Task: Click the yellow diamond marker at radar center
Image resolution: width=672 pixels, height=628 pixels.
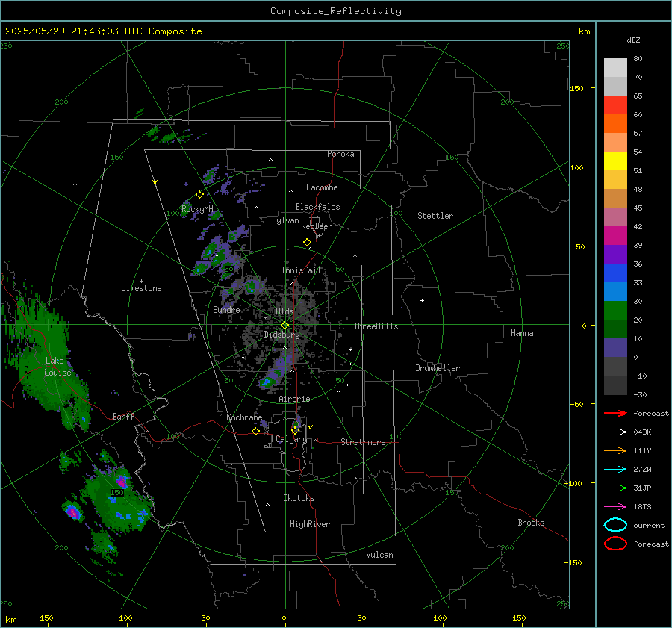Action: [285, 326]
